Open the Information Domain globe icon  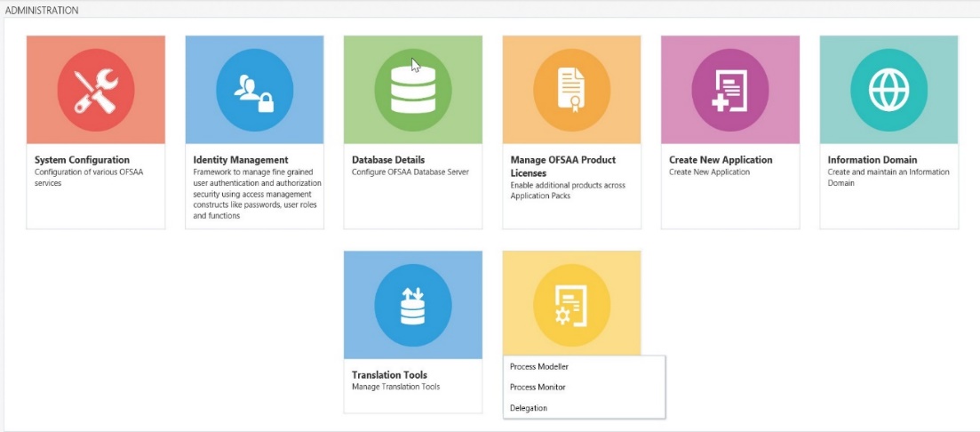coord(888,90)
